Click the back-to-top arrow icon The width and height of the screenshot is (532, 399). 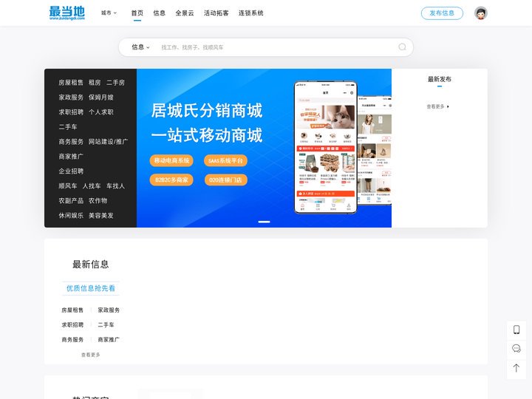tap(516, 368)
